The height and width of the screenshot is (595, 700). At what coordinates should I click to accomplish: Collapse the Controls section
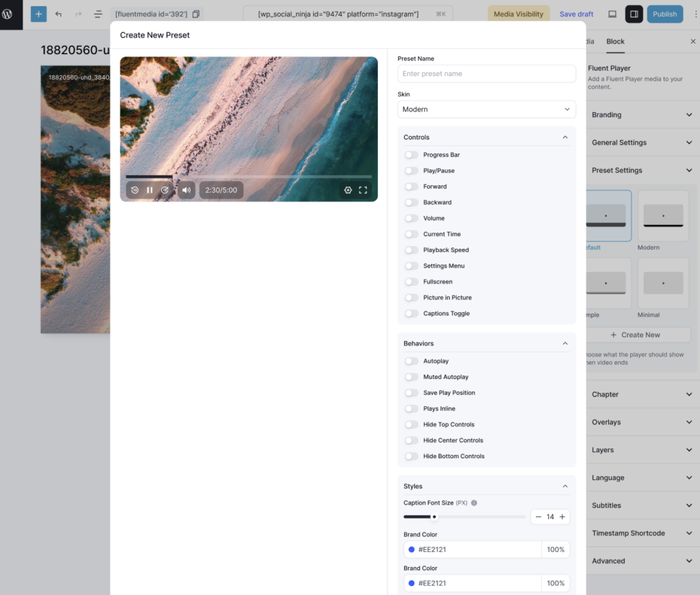click(565, 137)
